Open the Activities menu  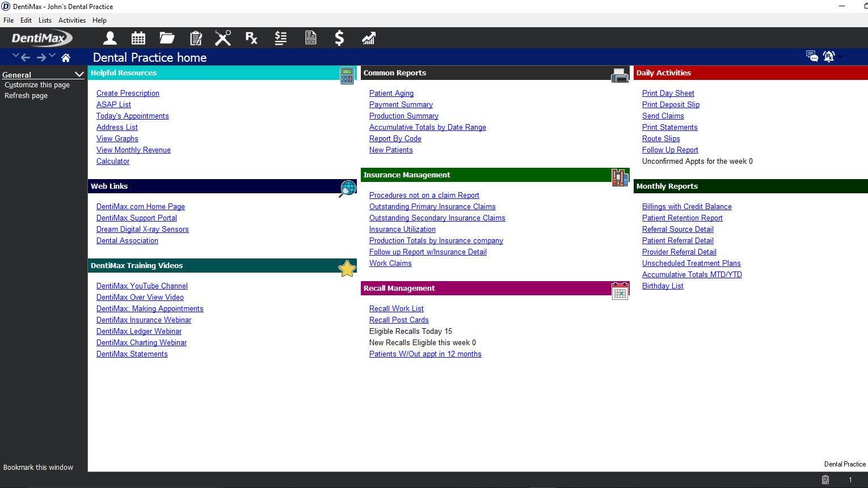(72, 20)
